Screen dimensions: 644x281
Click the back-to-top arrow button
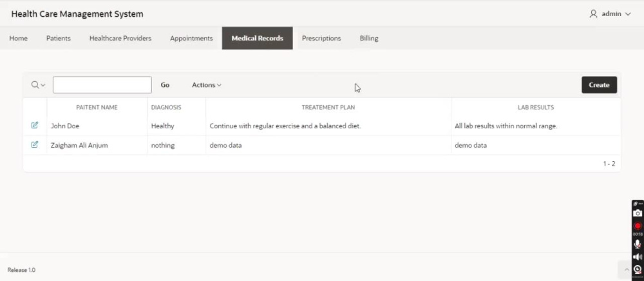point(627,269)
